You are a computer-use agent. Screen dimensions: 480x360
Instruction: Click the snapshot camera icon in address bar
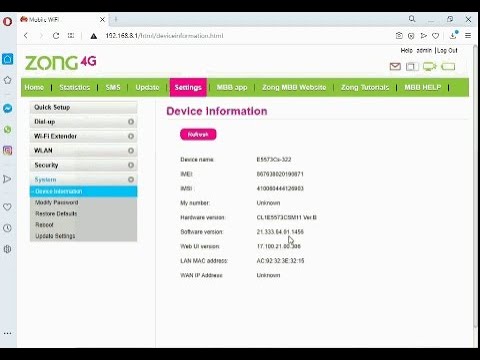(399, 36)
